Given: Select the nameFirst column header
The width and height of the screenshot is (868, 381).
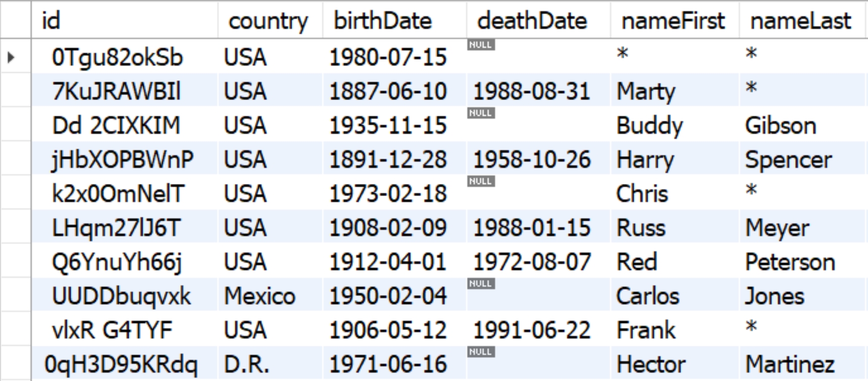Looking at the screenshot, I should tap(673, 21).
